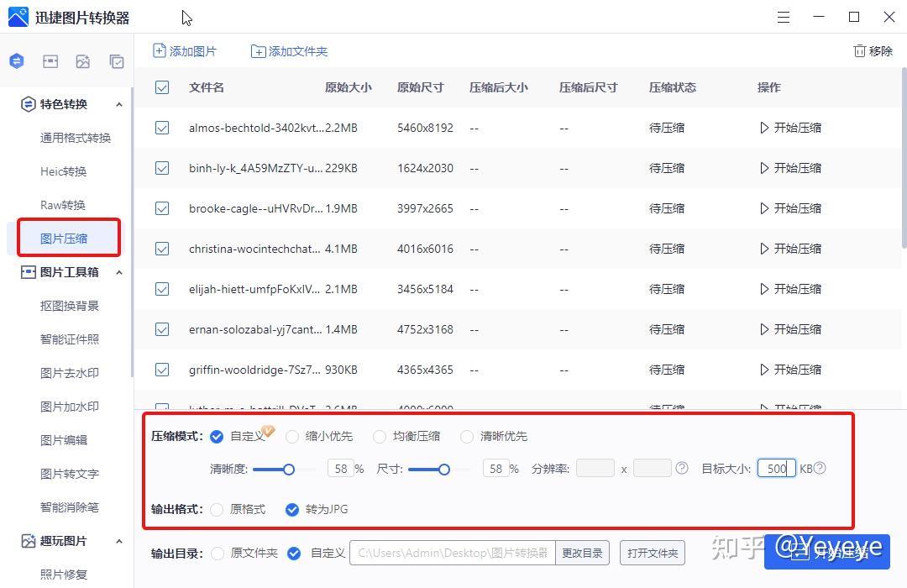Open the fun picture icon tab
This screenshot has height=588, width=907.
[x=82, y=61]
